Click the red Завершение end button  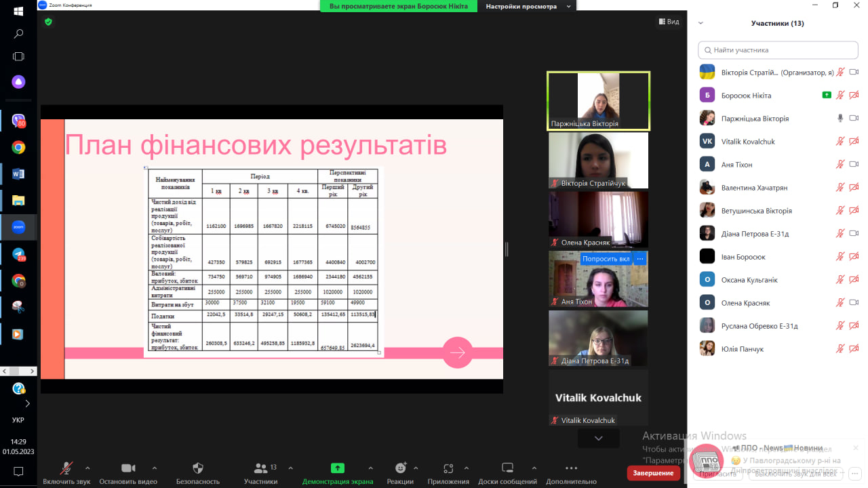(653, 473)
